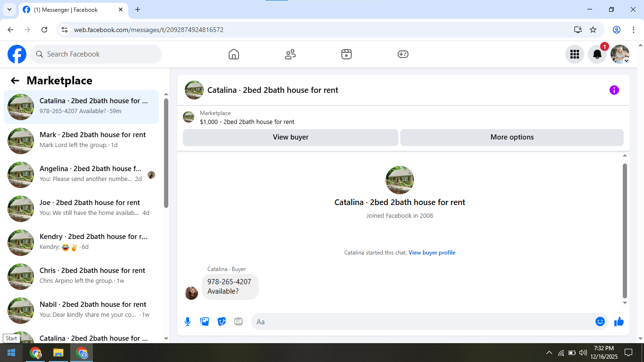Bookmark this page with the star

593,30
